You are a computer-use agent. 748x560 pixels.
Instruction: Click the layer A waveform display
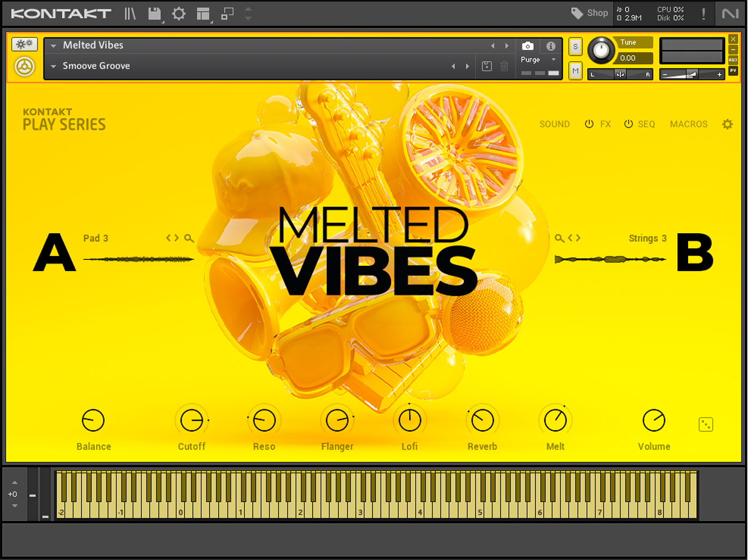pos(139,259)
